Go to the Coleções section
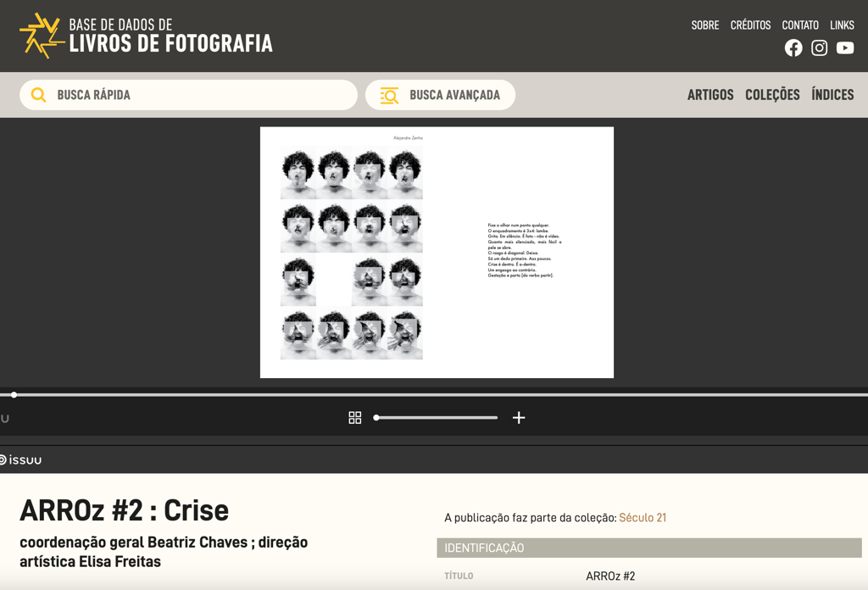Image resolution: width=868 pixels, height=590 pixels. [x=772, y=95]
